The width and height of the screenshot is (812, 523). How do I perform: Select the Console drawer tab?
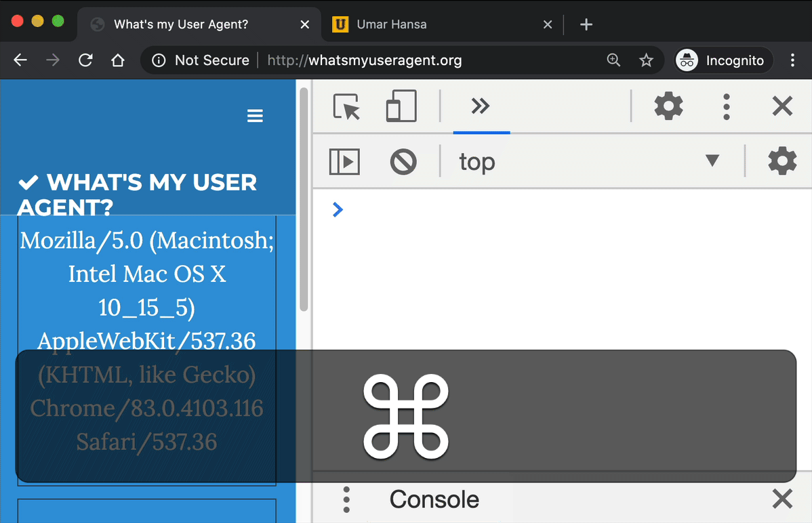(434, 500)
